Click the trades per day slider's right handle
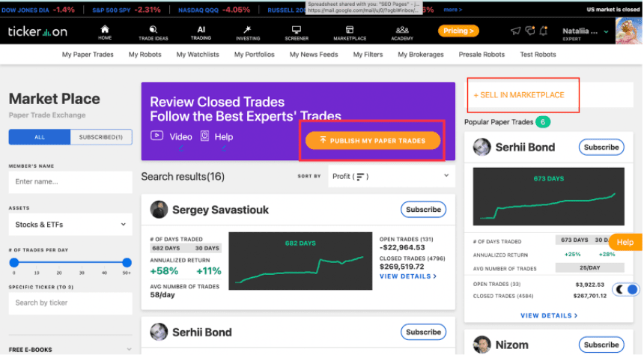The width and height of the screenshot is (644, 358). [127, 262]
